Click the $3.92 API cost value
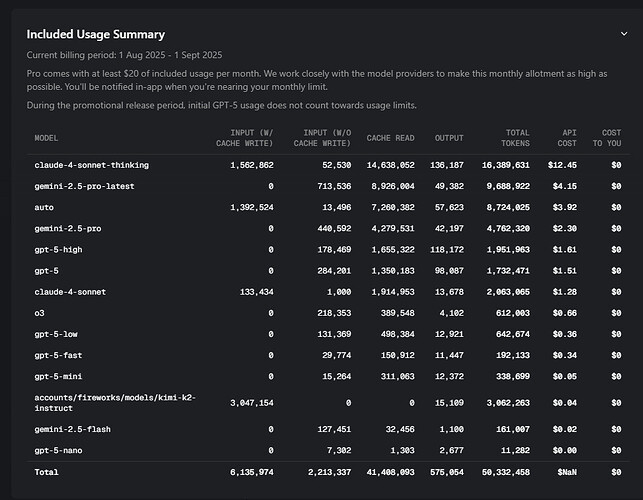The image size is (643, 500). coord(565,207)
